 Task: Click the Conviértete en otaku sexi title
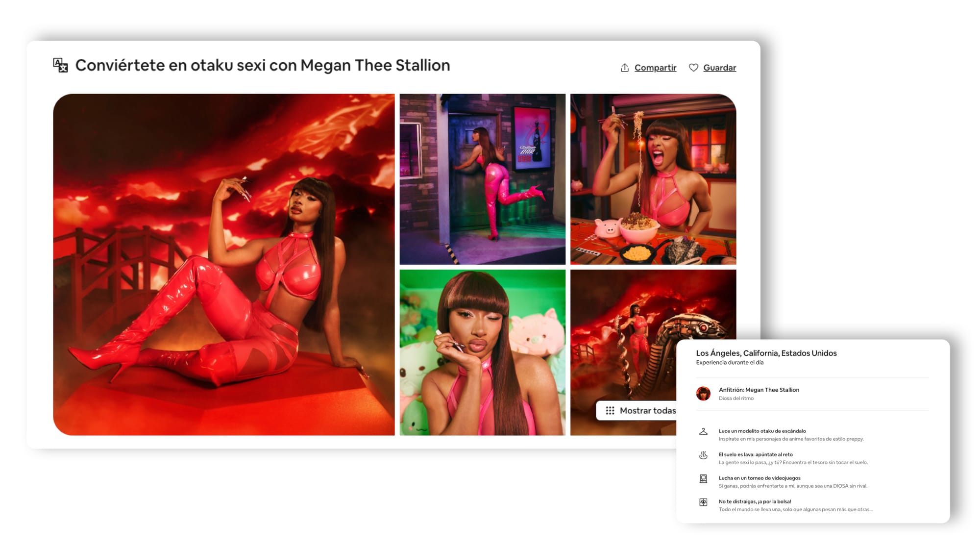[x=262, y=65]
